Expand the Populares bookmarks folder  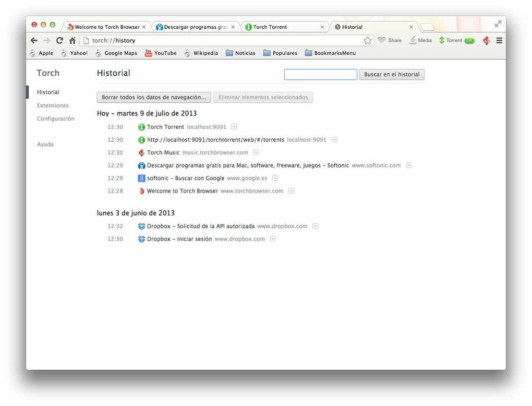point(280,53)
